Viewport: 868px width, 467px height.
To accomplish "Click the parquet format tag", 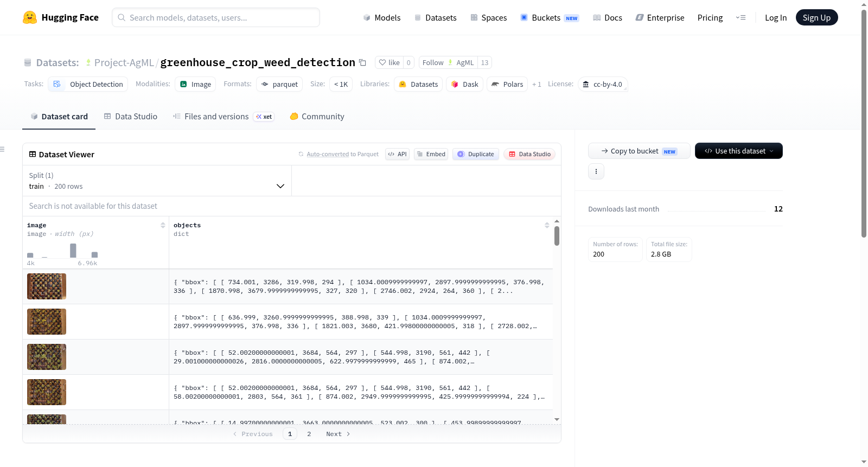I will [279, 84].
